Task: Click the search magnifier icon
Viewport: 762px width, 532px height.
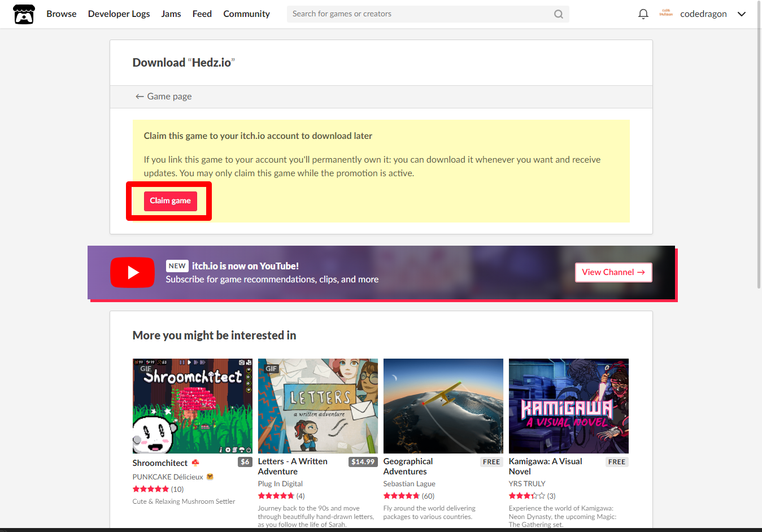Action: (558, 14)
